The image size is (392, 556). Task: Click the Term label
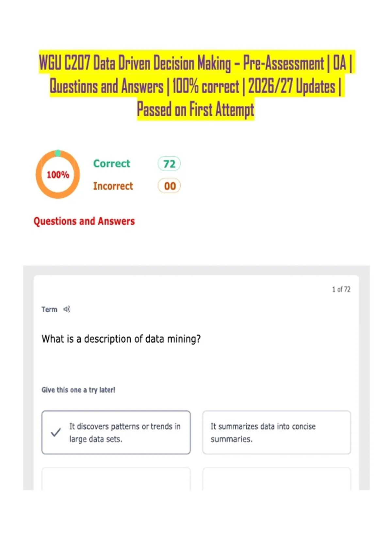tap(49, 309)
